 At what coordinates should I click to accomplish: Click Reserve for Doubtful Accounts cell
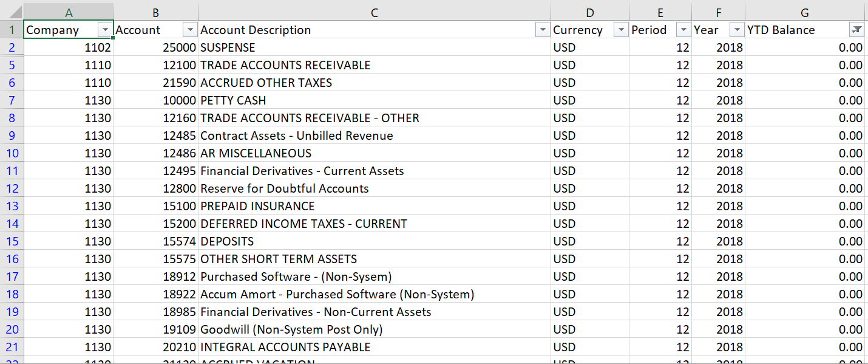pyautogui.click(x=375, y=188)
